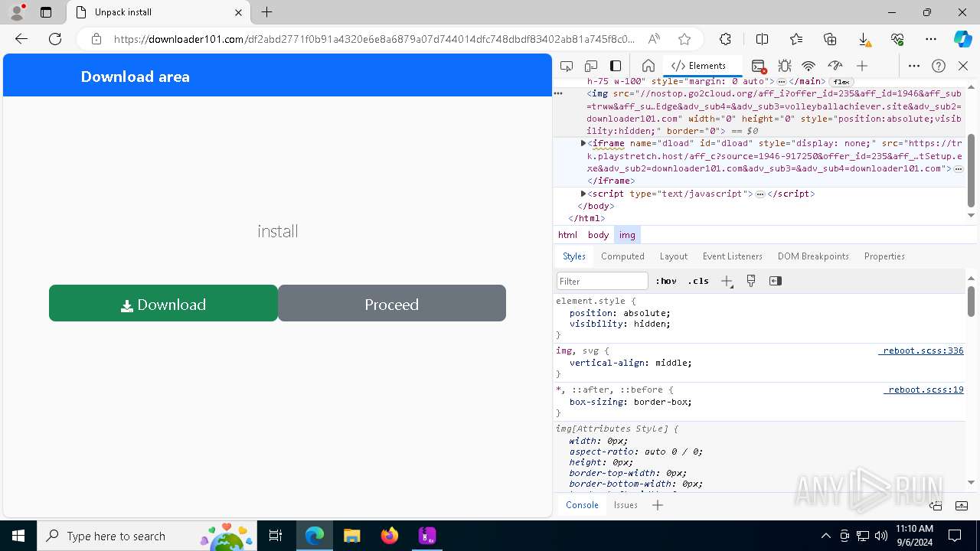Toggle rendering emulations paintbrush icon

[x=751, y=281]
